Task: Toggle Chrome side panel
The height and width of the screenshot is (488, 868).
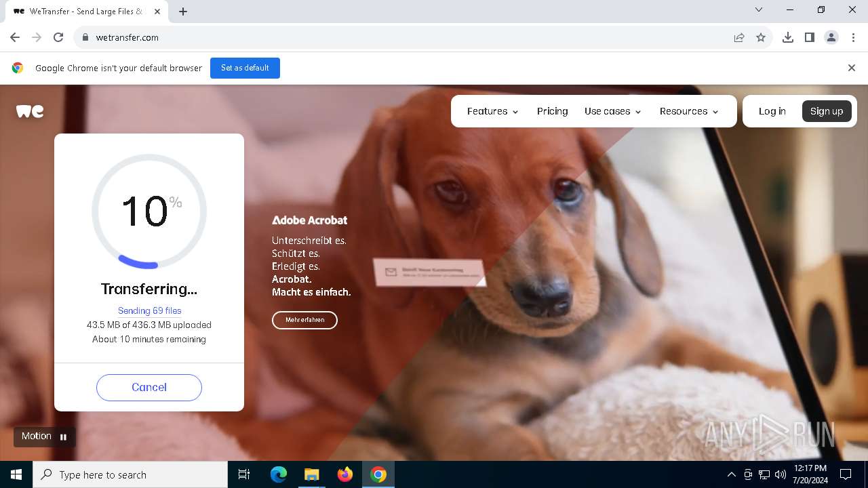Action: (x=810, y=37)
